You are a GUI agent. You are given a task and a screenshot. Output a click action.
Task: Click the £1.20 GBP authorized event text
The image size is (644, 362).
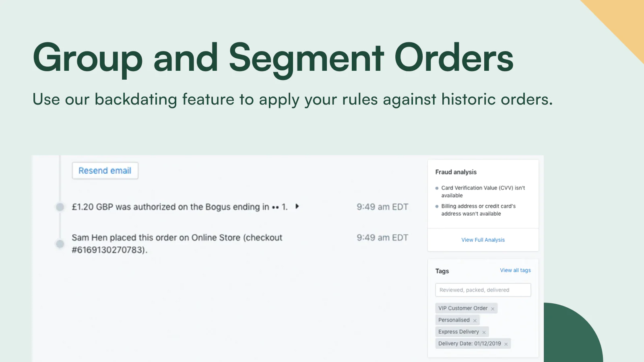click(180, 207)
